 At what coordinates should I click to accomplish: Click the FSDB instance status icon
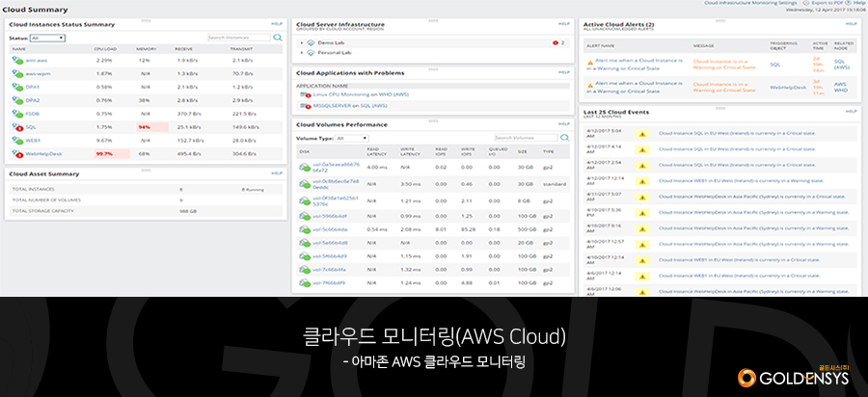(17, 114)
